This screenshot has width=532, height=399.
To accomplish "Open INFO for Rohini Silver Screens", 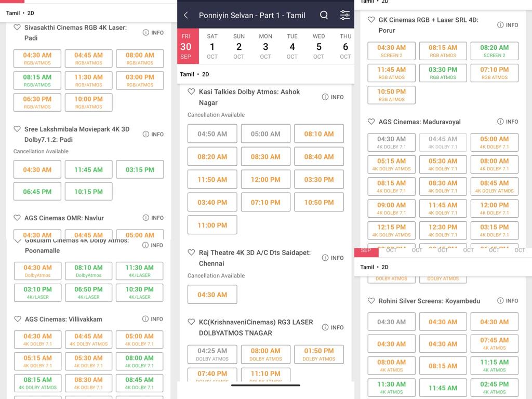I will click(x=508, y=301).
